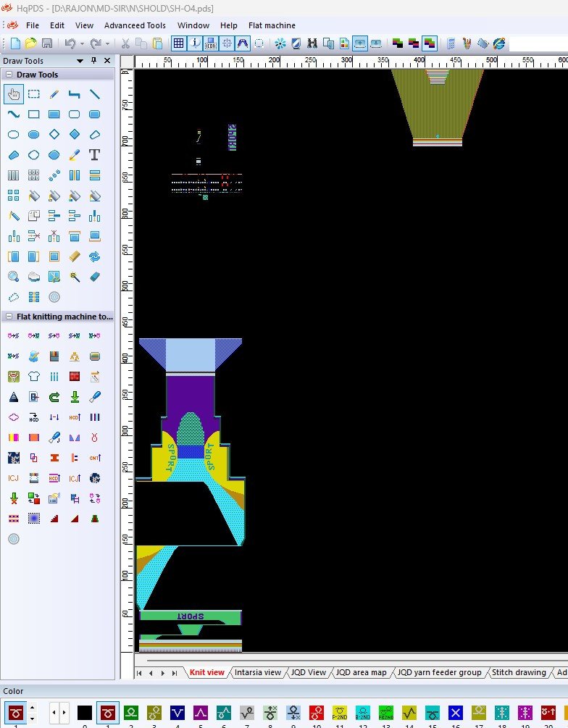Select the black color swatch 0
Screen dimensions: 568x728
pos(85,712)
